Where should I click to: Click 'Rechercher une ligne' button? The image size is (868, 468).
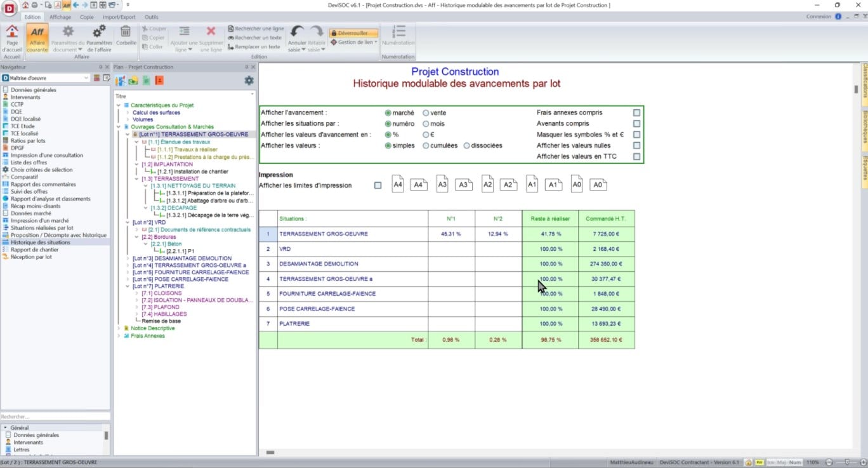click(256, 29)
